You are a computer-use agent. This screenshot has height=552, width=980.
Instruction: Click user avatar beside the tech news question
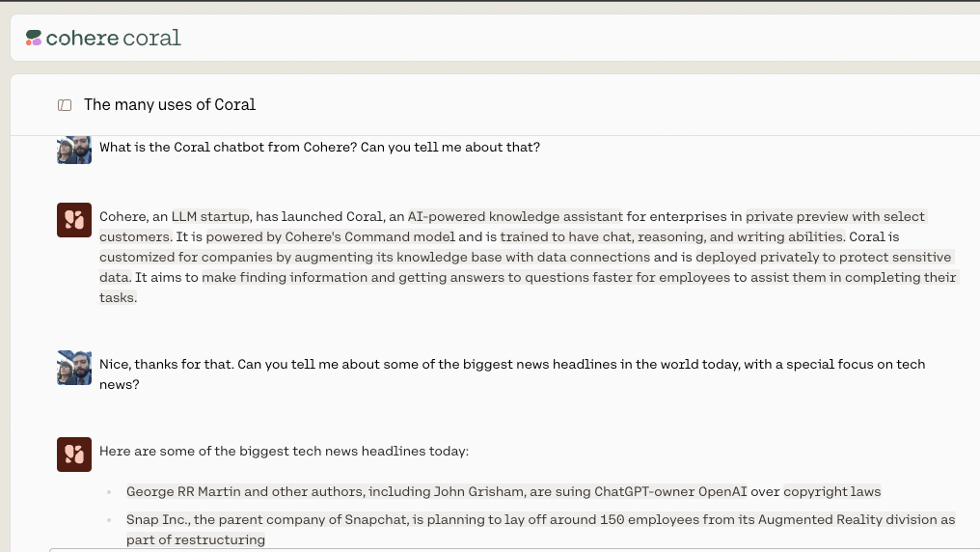click(x=74, y=367)
